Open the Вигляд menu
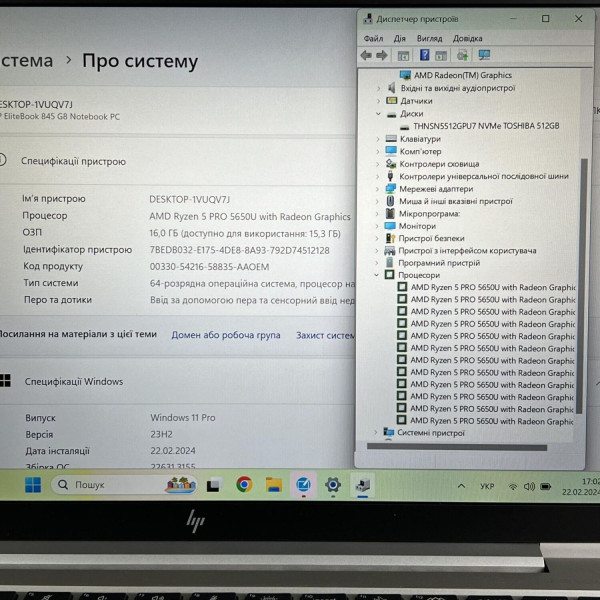This screenshot has width=600, height=600. 429,38
